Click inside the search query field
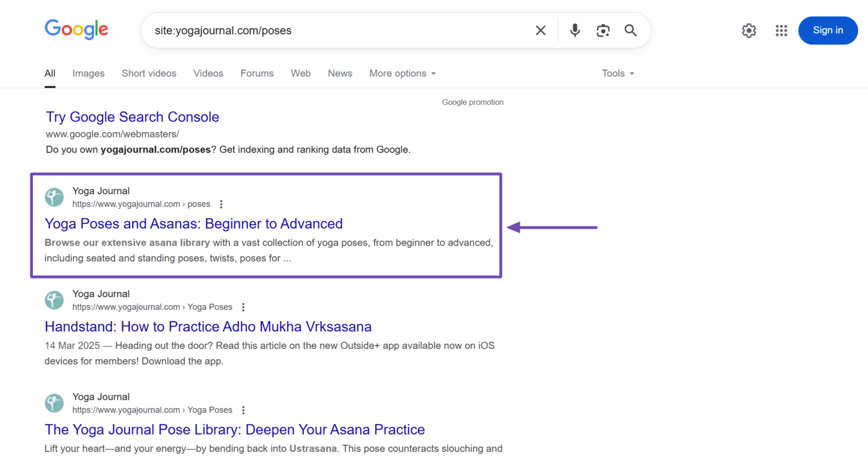Screen dimensions: 868x457 pyautogui.click(x=341, y=30)
